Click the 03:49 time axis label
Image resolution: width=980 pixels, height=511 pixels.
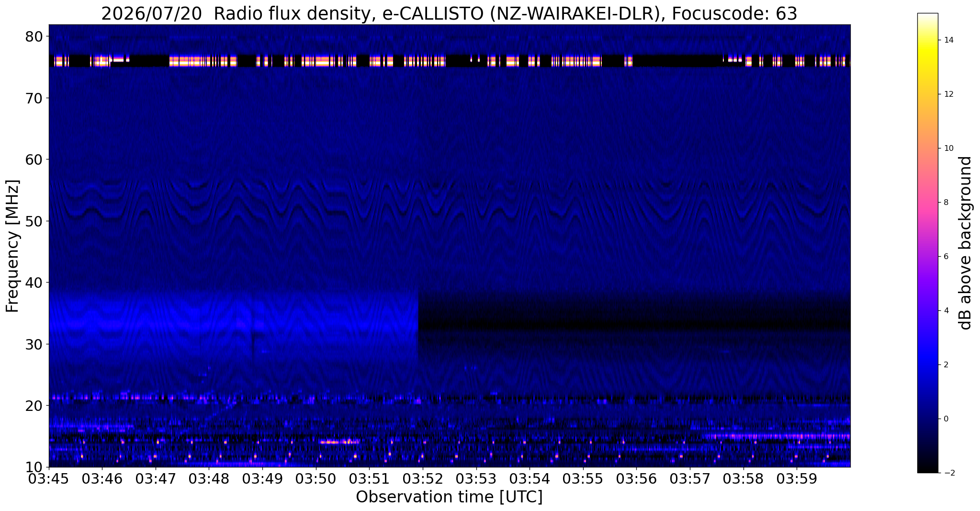[x=262, y=479]
